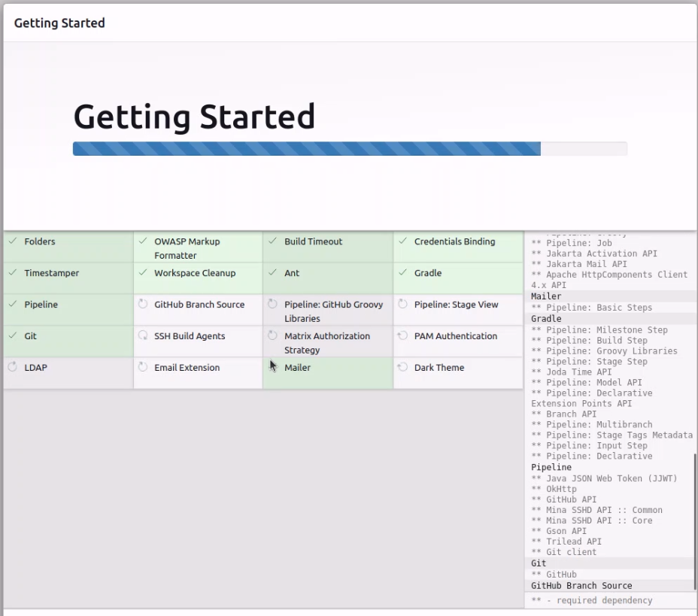Click the Dark Theme plugin name
698x616 pixels.
(x=439, y=368)
